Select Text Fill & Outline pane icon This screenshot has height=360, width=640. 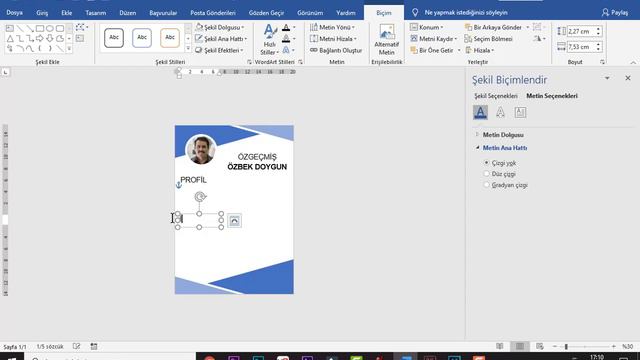480,112
